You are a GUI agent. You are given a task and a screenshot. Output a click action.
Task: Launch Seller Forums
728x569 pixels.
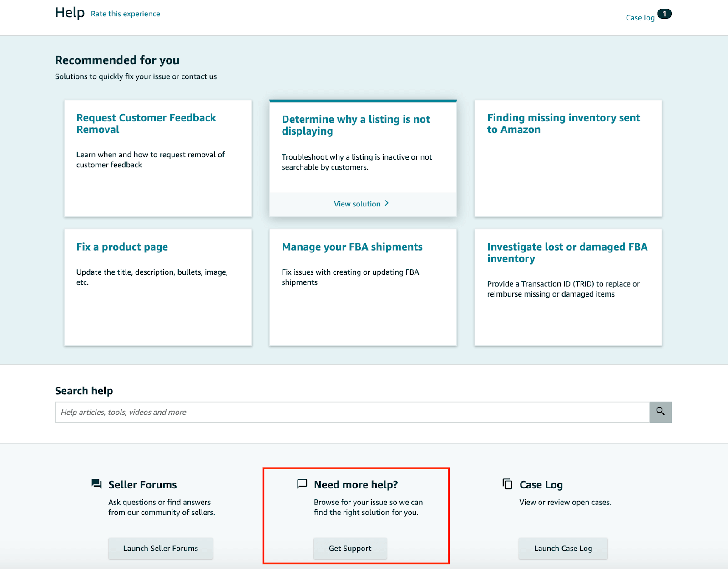coord(161,548)
